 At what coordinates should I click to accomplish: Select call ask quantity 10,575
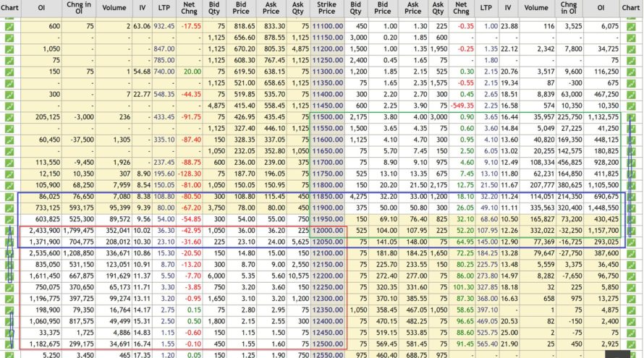[299, 276]
